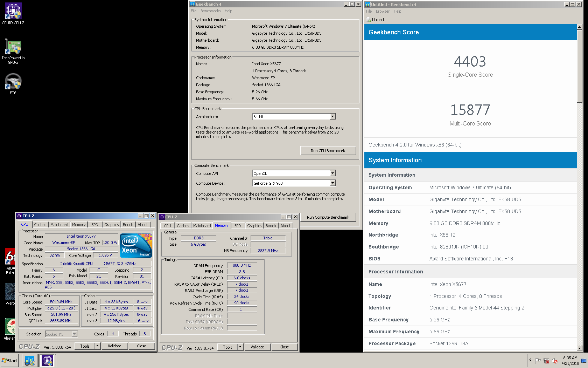588x368 pixels.
Task: Open Benchmarks menu in Geekbench 4
Action: pos(210,11)
